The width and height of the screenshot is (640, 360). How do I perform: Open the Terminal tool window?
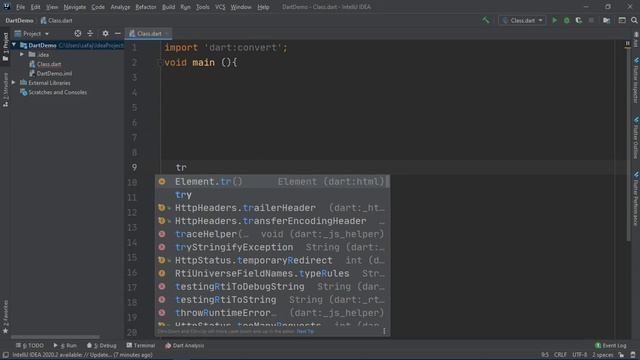point(141,346)
